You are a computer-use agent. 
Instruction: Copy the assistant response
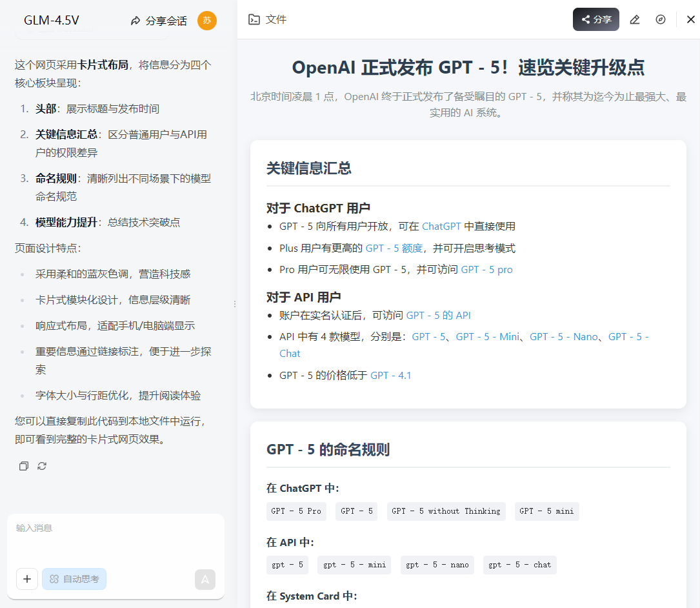click(24, 466)
